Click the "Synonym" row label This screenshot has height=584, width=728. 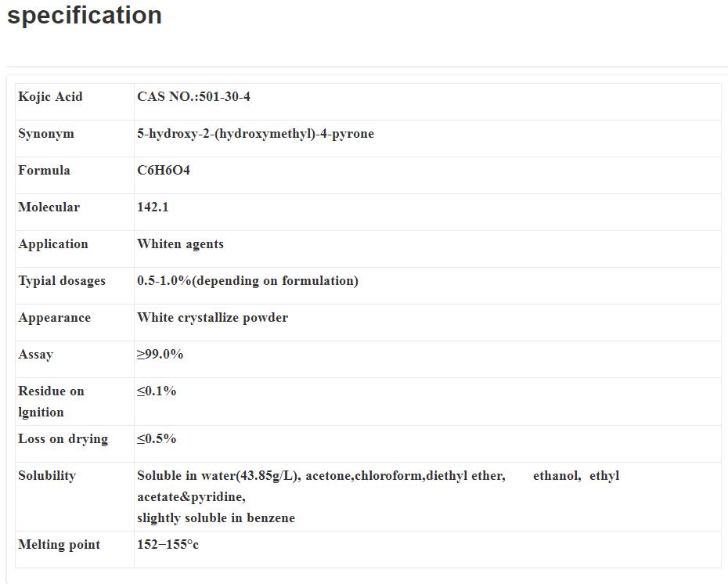[x=46, y=134]
